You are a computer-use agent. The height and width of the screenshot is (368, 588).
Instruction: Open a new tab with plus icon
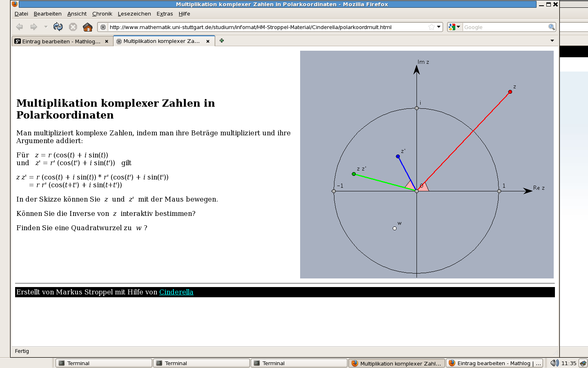pos(222,40)
